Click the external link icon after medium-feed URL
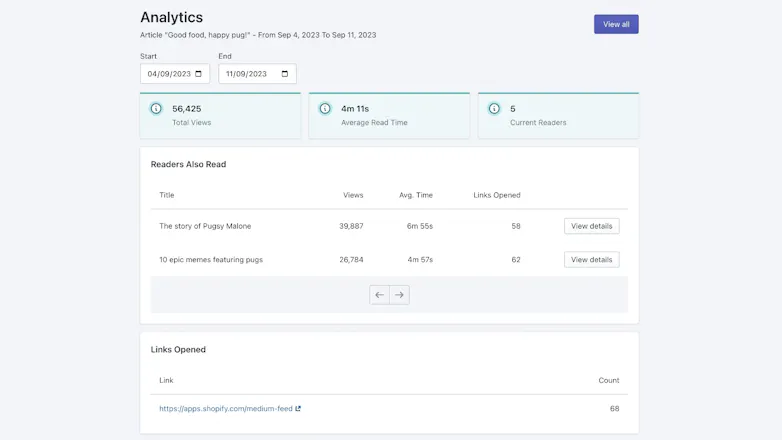 pos(298,409)
